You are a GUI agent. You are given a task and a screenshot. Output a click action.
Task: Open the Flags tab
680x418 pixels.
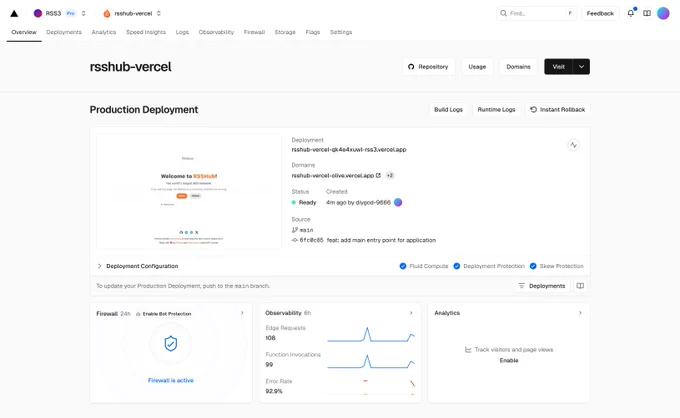coord(313,32)
